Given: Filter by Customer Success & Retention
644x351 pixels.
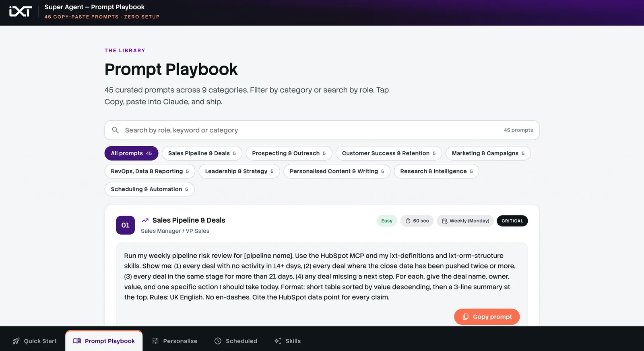Looking at the screenshot, I should [x=389, y=153].
